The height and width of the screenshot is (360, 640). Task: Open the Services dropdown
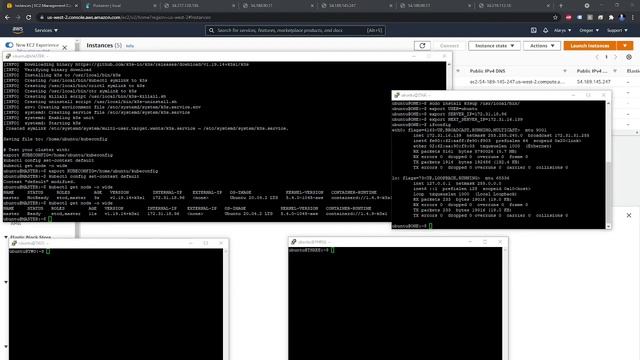[46, 30]
